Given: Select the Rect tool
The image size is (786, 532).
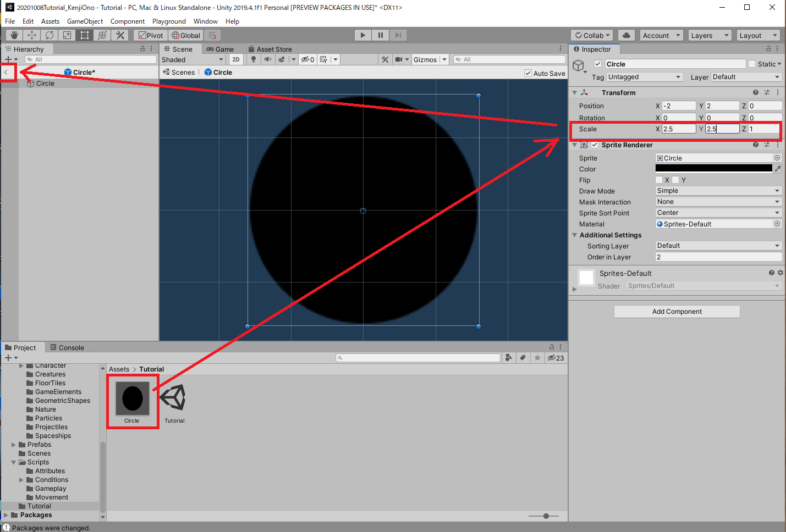Looking at the screenshot, I should coord(85,35).
